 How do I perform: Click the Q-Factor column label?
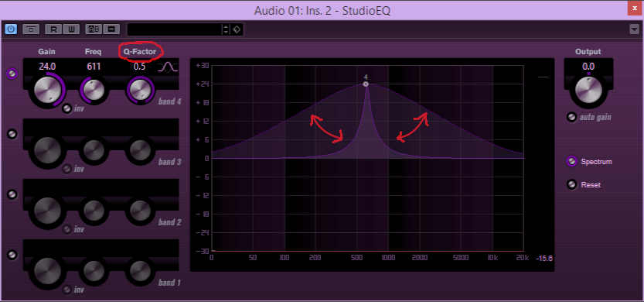[x=140, y=52]
